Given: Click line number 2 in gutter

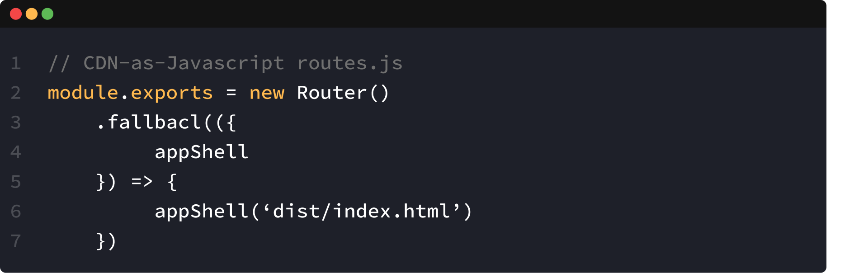Looking at the screenshot, I should point(16,93).
